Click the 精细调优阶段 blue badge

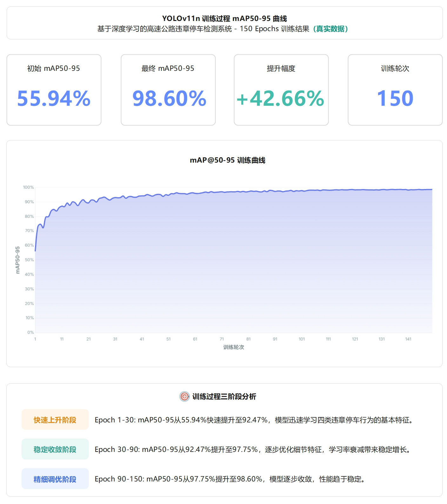tap(55, 479)
